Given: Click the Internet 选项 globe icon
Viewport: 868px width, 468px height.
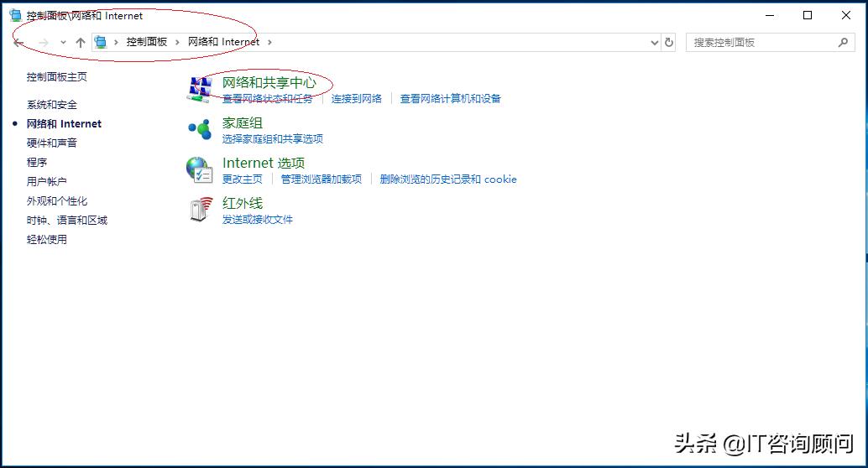Looking at the screenshot, I should pyautogui.click(x=199, y=169).
